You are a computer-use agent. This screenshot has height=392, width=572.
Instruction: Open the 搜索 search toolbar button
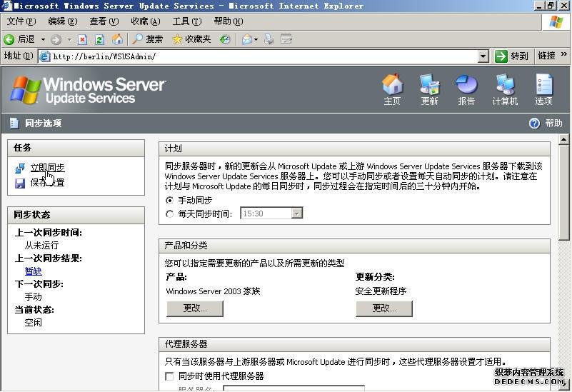[x=148, y=39]
